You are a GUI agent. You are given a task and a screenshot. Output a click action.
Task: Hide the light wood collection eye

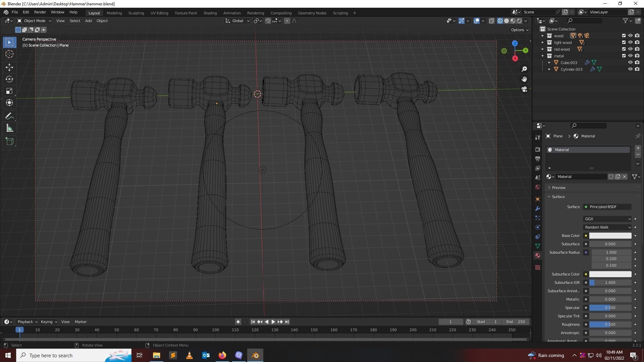[x=631, y=43]
